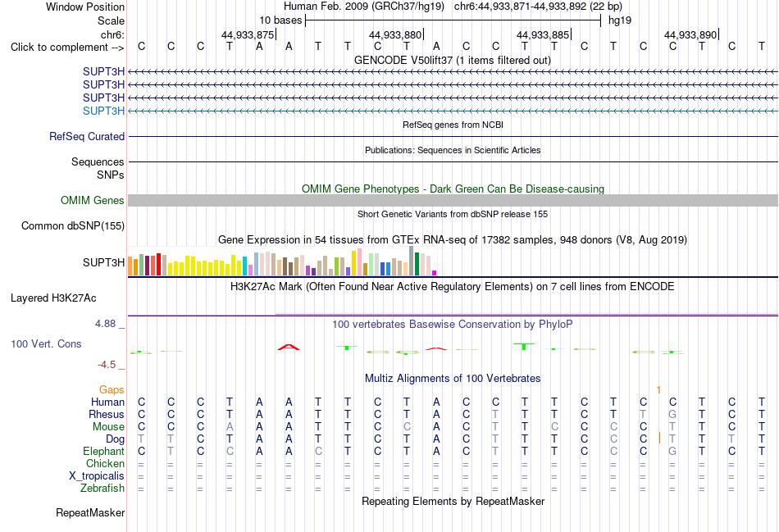Click the chr6:44,933,871-44,933,892 position text
This screenshot has width=779, height=532.
point(538,7)
